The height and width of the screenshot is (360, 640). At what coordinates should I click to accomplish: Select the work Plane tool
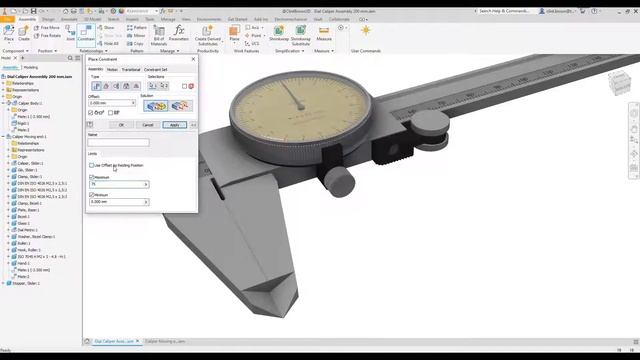(234, 33)
